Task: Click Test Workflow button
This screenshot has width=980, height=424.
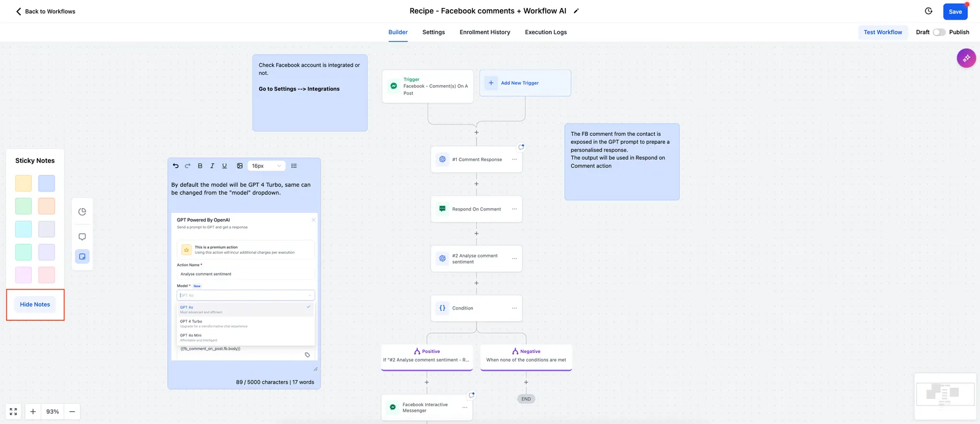Action: click(883, 32)
